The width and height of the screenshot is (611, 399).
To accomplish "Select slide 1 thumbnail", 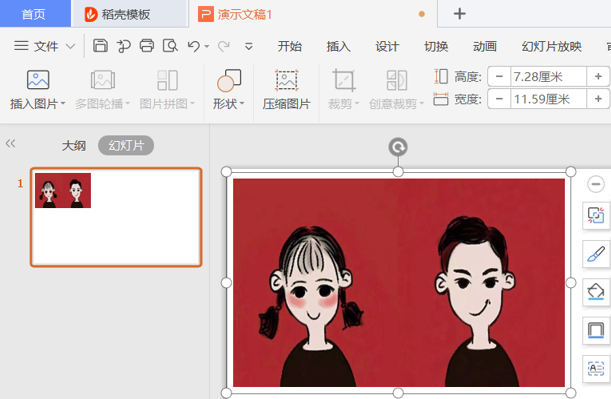I will [x=116, y=217].
